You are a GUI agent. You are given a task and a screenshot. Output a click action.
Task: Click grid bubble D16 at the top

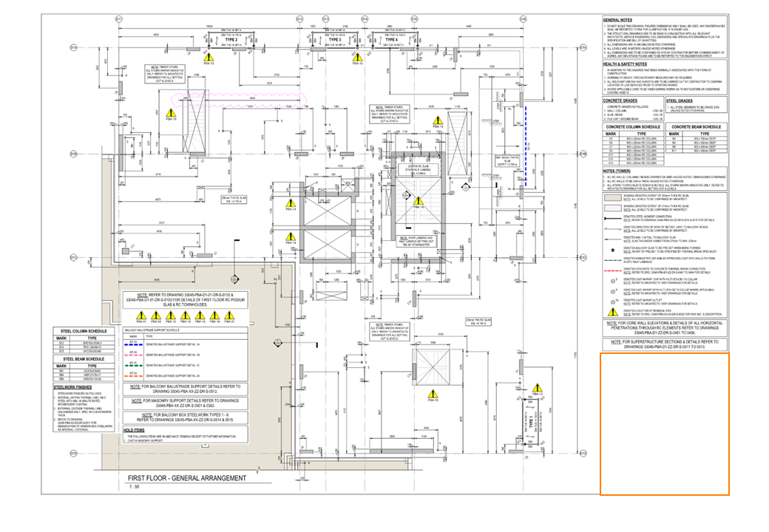[x=524, y=19]
